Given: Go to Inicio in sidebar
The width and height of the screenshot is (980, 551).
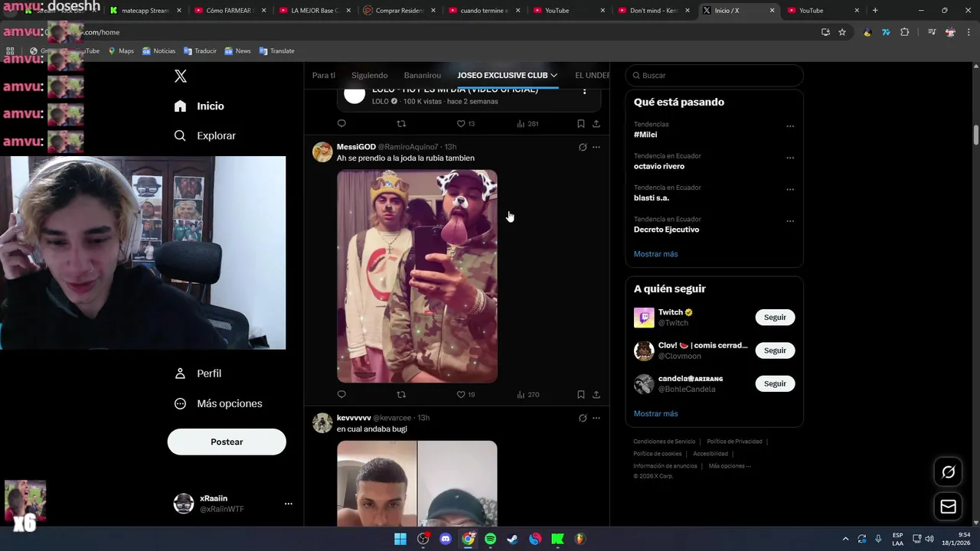Looking at the screenshot, I should click(x=199, y=106).
